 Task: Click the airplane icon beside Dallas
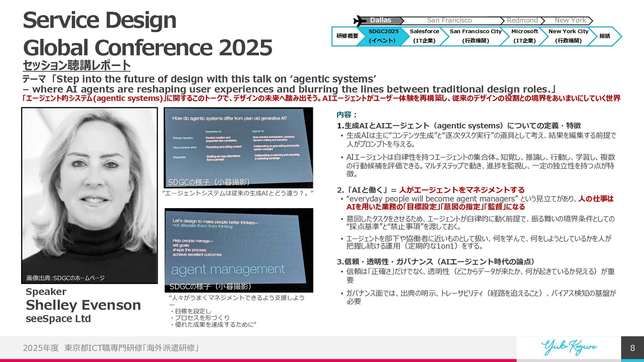click(360, 21)
